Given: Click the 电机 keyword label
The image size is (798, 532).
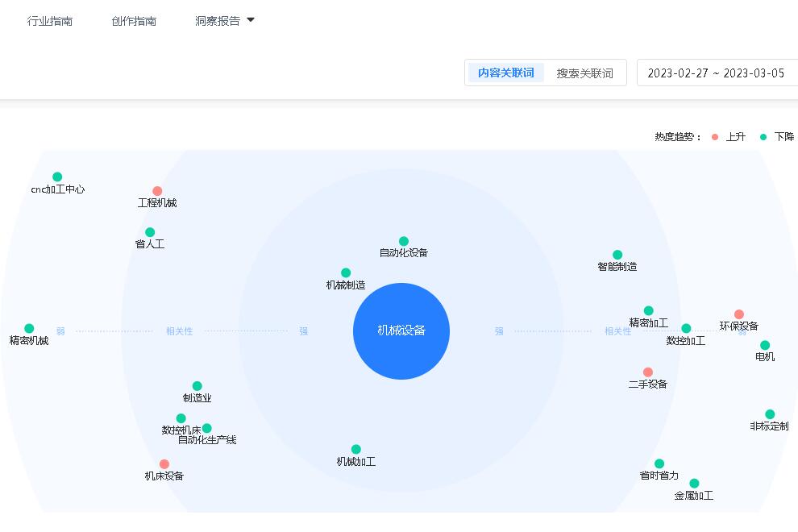Looking at the screenshot, I should pos(765,357).
